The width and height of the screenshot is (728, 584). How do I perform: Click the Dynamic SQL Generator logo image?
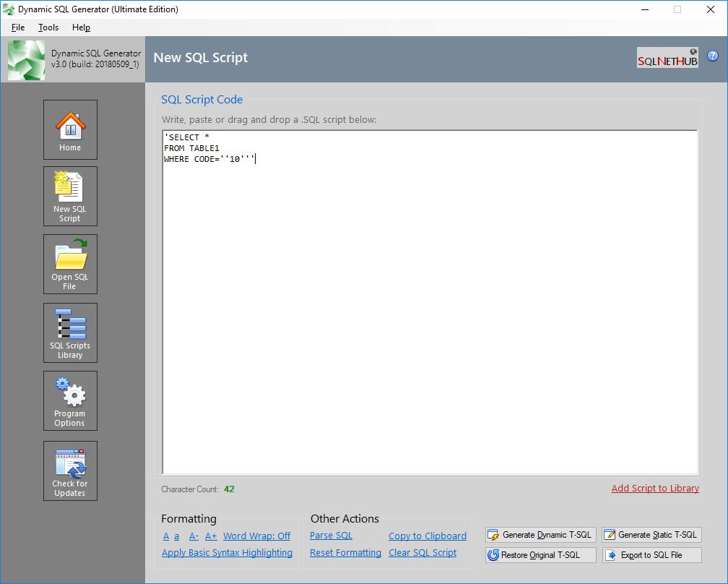(x=27, y=59)
